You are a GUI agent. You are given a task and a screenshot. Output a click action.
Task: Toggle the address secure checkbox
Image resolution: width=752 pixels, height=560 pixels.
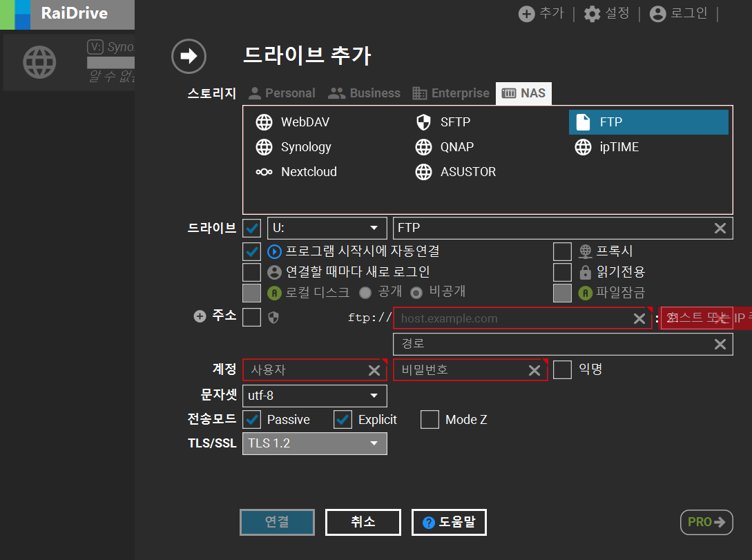[252, 318]
